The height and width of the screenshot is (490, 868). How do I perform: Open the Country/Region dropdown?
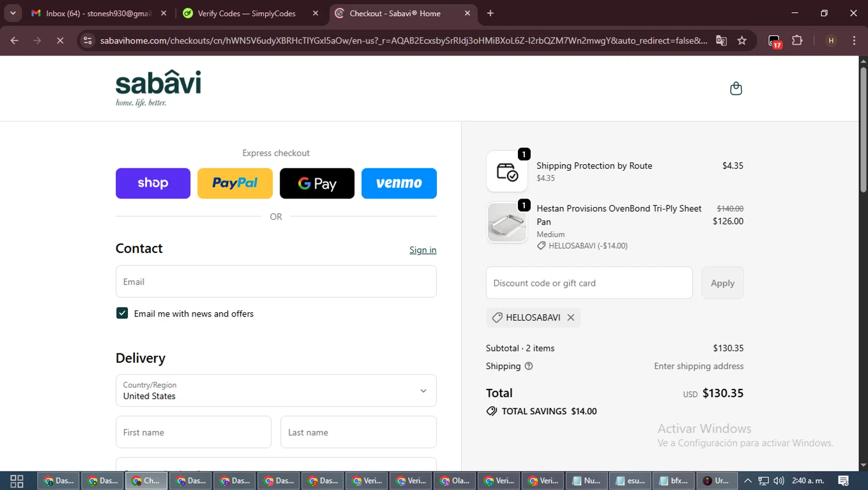pyautogui.click(x=276, y=390)
